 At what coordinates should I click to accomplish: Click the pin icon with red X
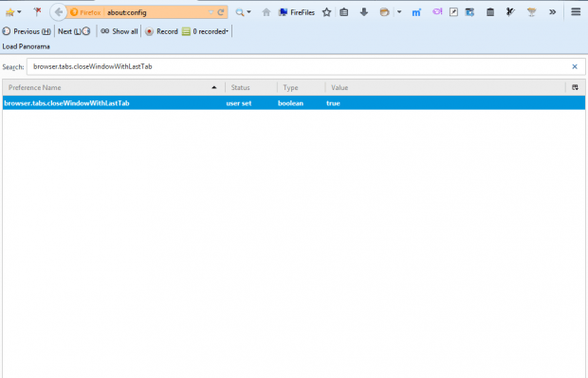click(x=37, y=12)
